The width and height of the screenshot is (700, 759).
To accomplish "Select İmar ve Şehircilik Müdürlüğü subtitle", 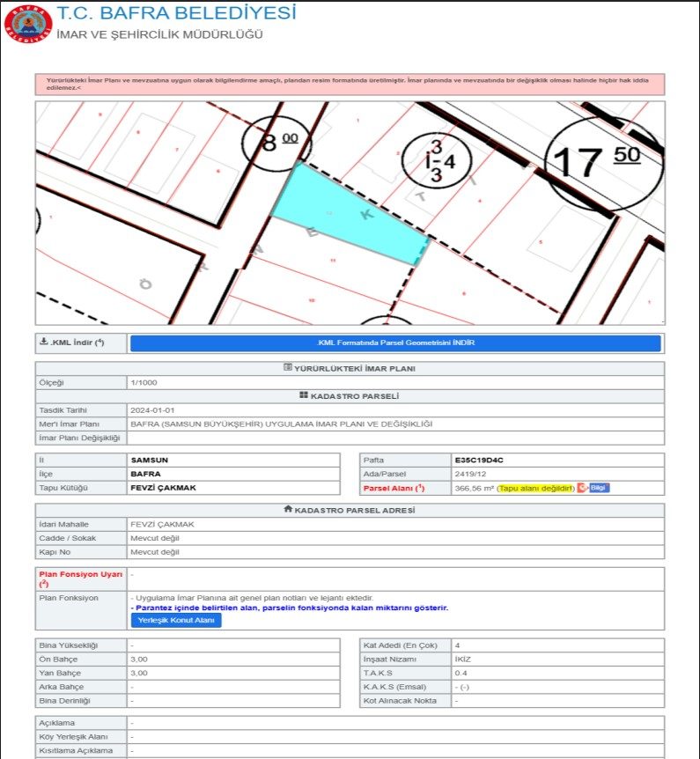I will click(x=159, y=35).
